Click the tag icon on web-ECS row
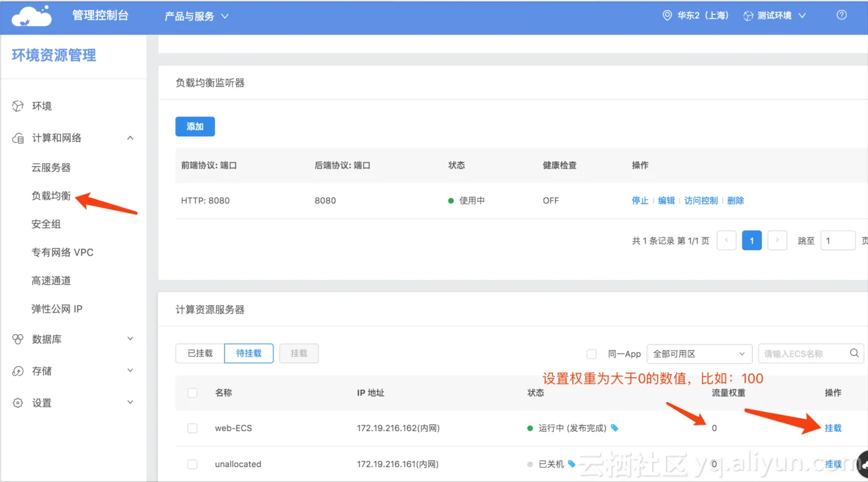868x482 pixels. [x=614, y=428]
